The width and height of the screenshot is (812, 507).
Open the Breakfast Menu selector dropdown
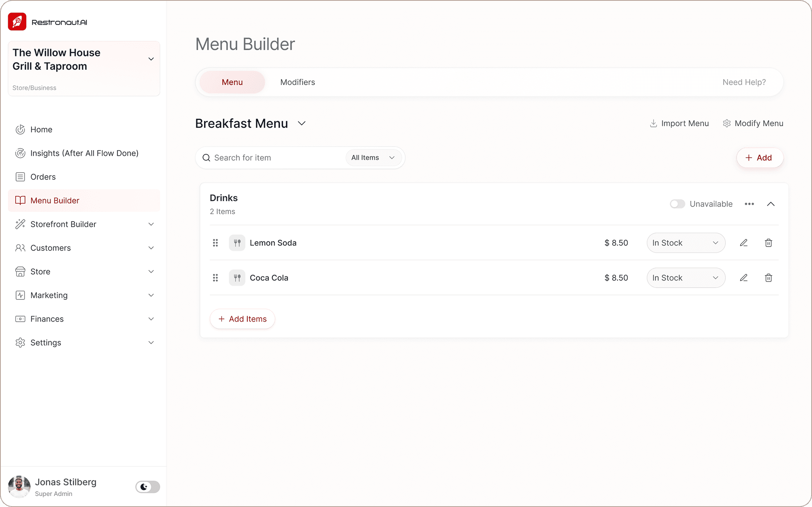tap(301, 123)
